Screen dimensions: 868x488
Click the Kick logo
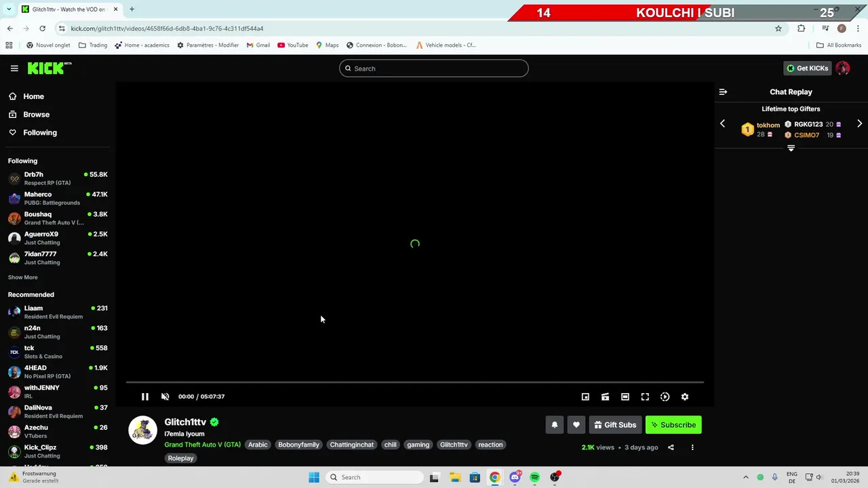click(x=49, y=68)
